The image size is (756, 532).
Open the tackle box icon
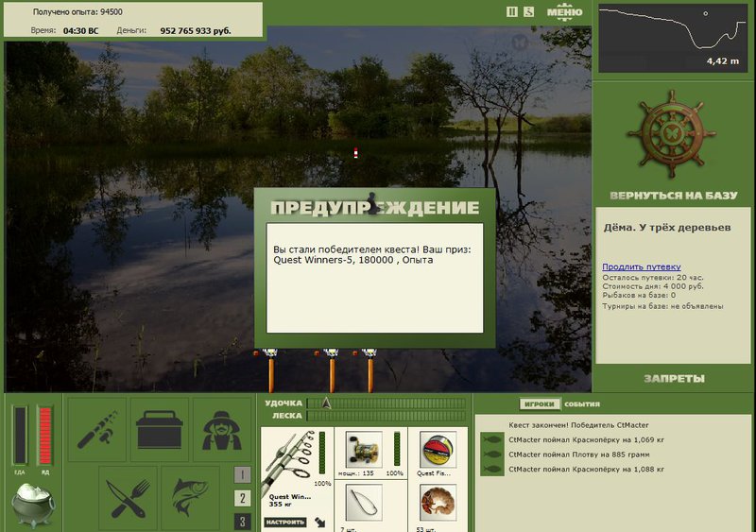point(160,430)
